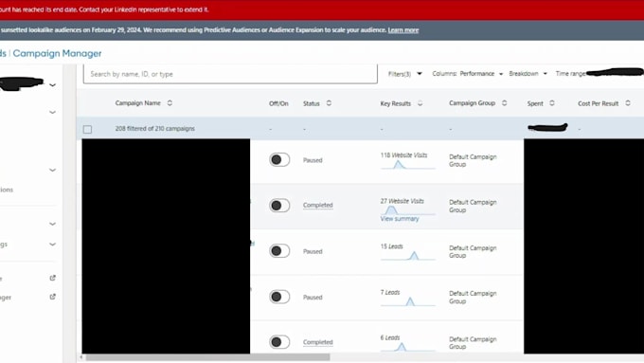Open the Filters(3) dropdown
The width and height of the screenshot is (644, 363).
(405, 74)
